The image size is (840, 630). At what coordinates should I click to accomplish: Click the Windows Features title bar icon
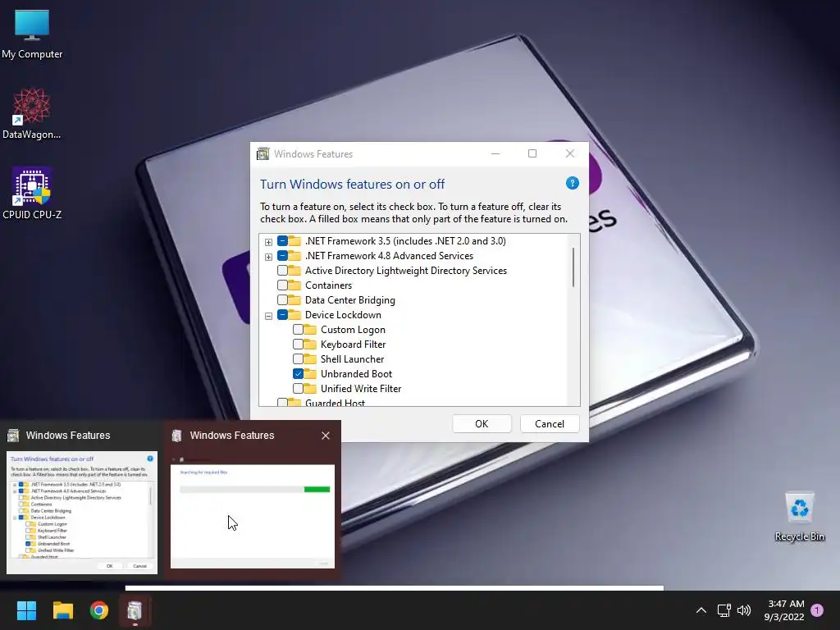[263, 153]
